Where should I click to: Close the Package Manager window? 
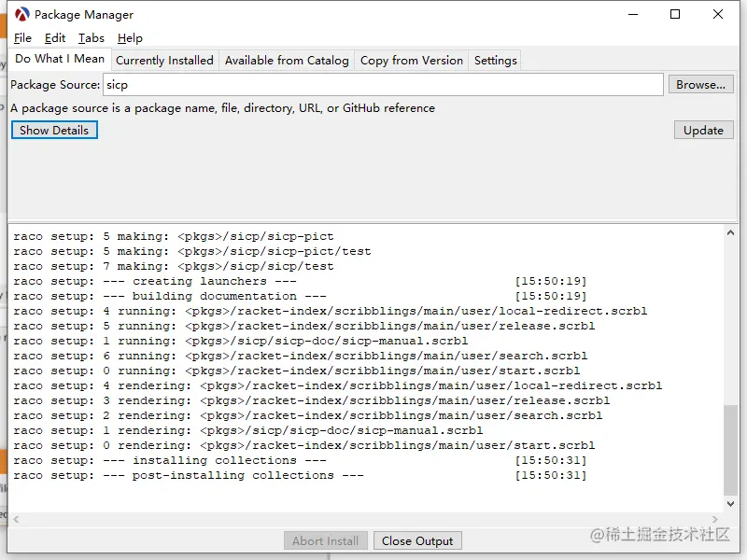point(718,14)
